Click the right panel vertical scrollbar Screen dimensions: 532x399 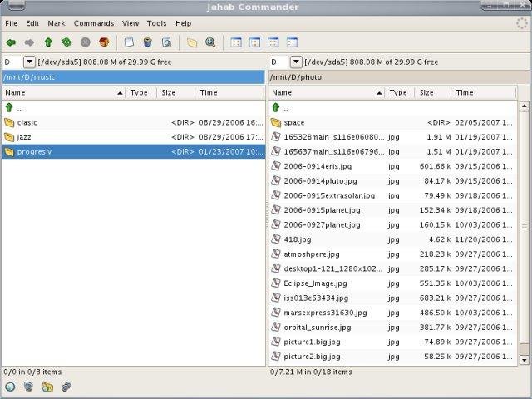[x=524, y=224]
